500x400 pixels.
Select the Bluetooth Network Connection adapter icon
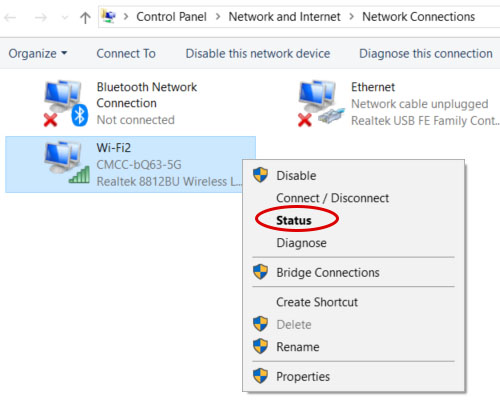[66, 103]
